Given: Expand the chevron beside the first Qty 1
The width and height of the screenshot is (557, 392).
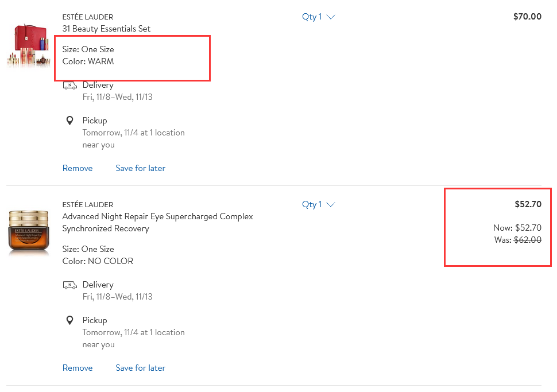Looking at the screenshot, I should click(331, 17).
